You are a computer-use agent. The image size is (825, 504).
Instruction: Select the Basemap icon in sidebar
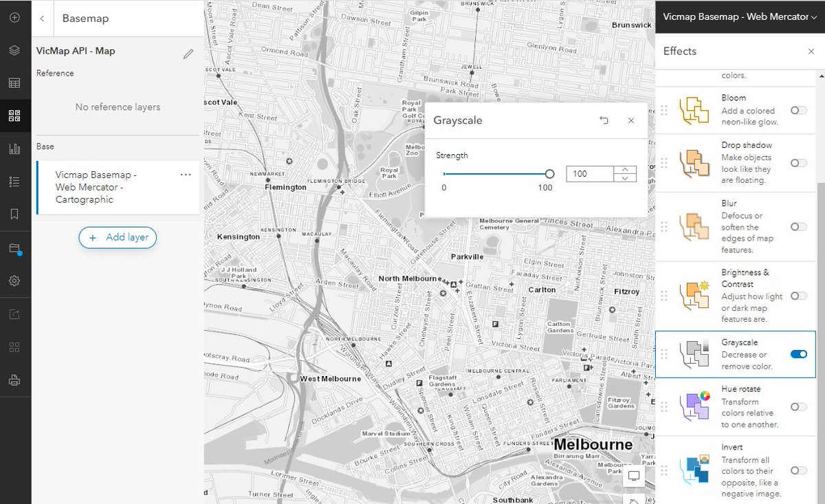point(14,116)
